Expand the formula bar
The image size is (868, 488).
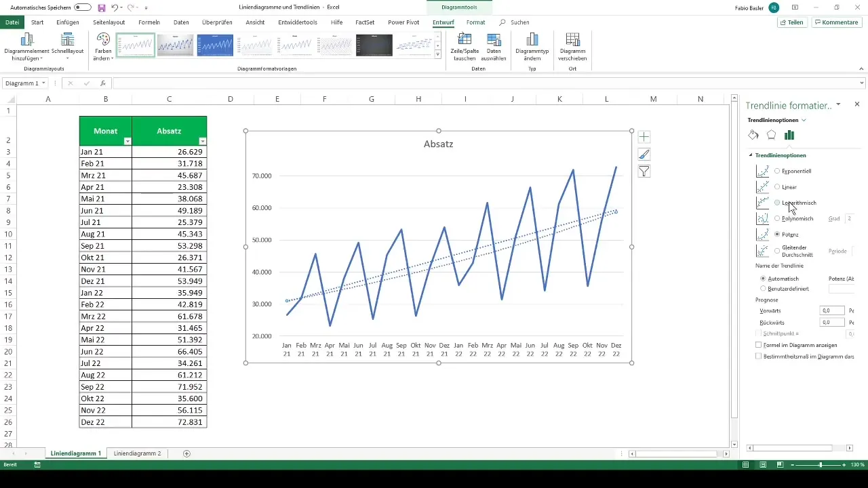point(862,83)
